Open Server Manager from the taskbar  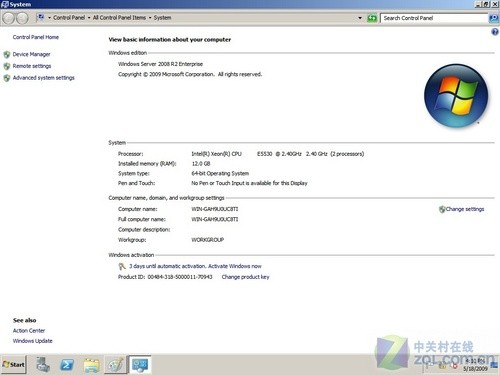click(43, 365)
